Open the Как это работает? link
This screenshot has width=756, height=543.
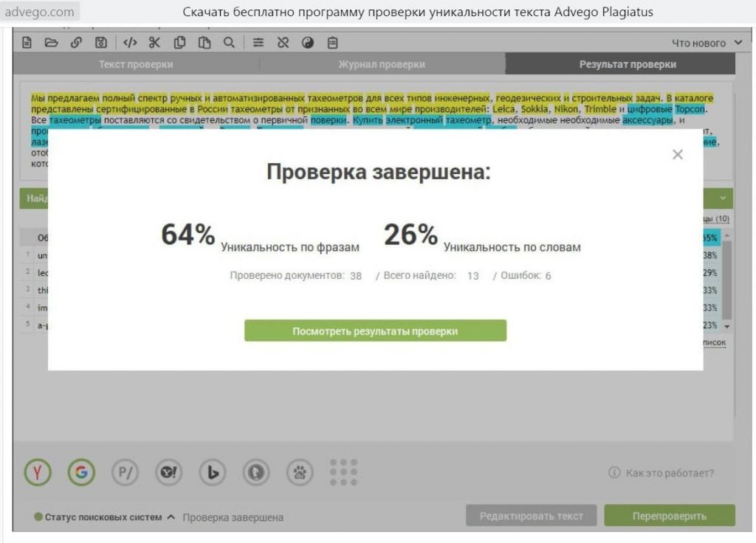tap(670, 473)
